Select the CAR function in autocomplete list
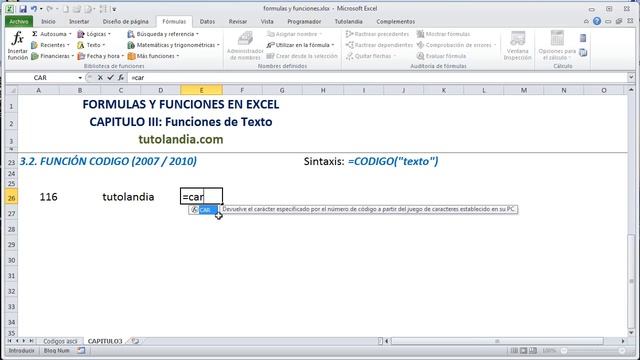This screenshot has height=360, width=640. pos(203,210)
